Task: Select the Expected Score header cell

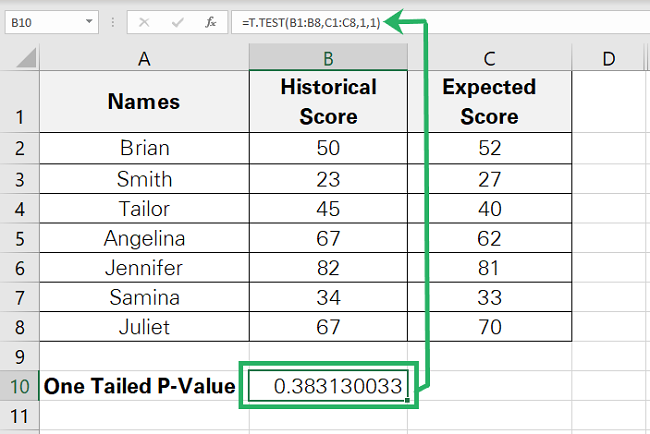Action: click(x=489, y=102)
